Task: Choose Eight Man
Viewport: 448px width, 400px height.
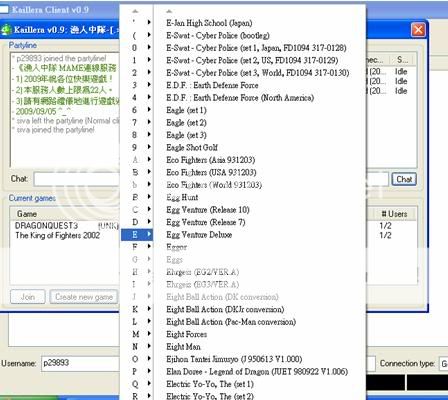Action: 183,347
